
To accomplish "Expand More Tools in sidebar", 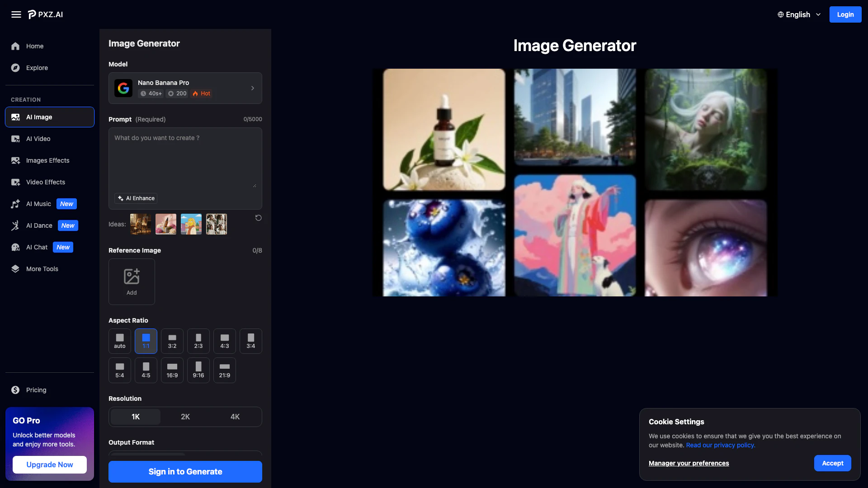I will (x=42, y=269).
